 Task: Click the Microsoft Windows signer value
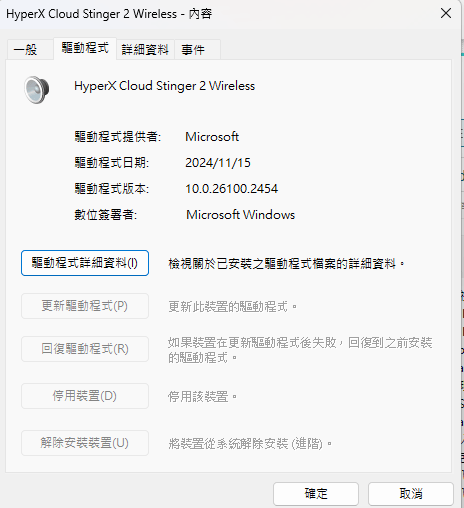coord(240,215)
